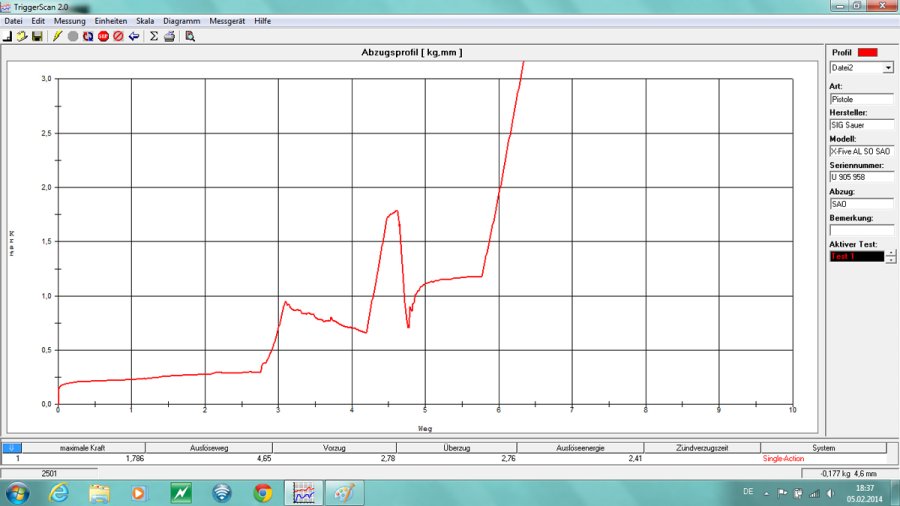
Task: Increase Aktiver Test with up arrow
Action: click(890, 253)
